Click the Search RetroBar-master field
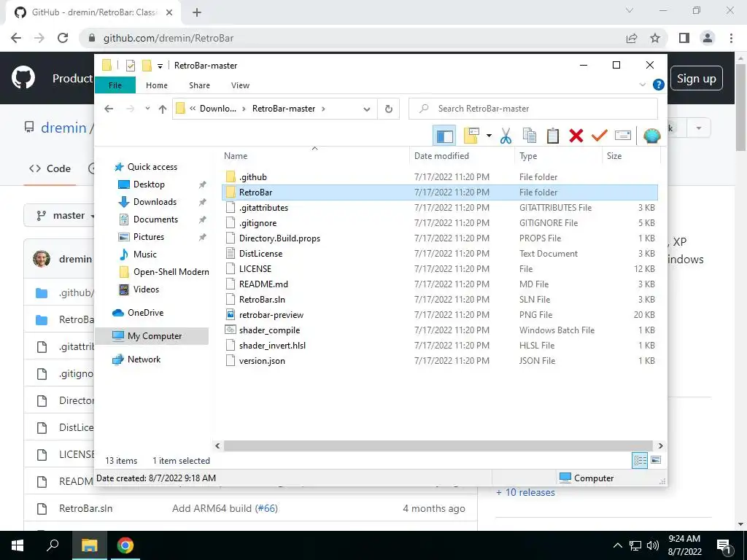This screenshot has width=747, height=560. (533, 109)
